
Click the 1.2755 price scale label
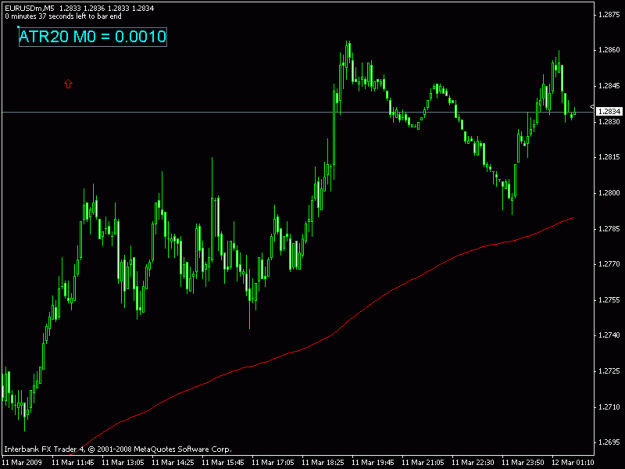pos(609,300)
